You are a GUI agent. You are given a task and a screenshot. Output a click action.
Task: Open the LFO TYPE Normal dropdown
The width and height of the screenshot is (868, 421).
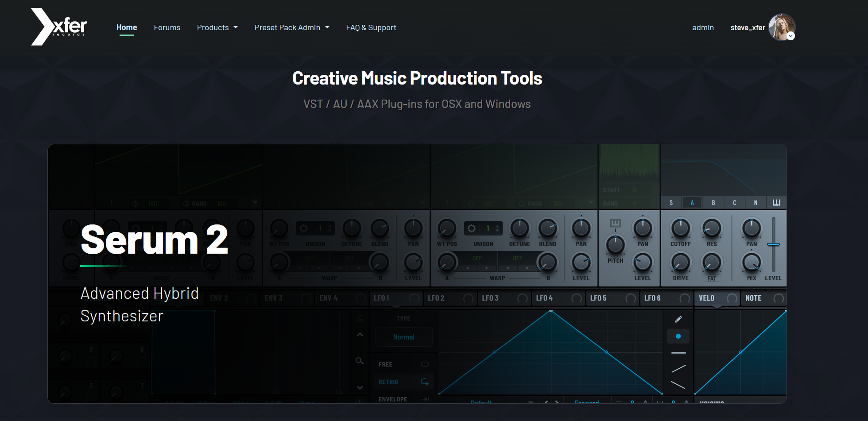tap(403, 337)
